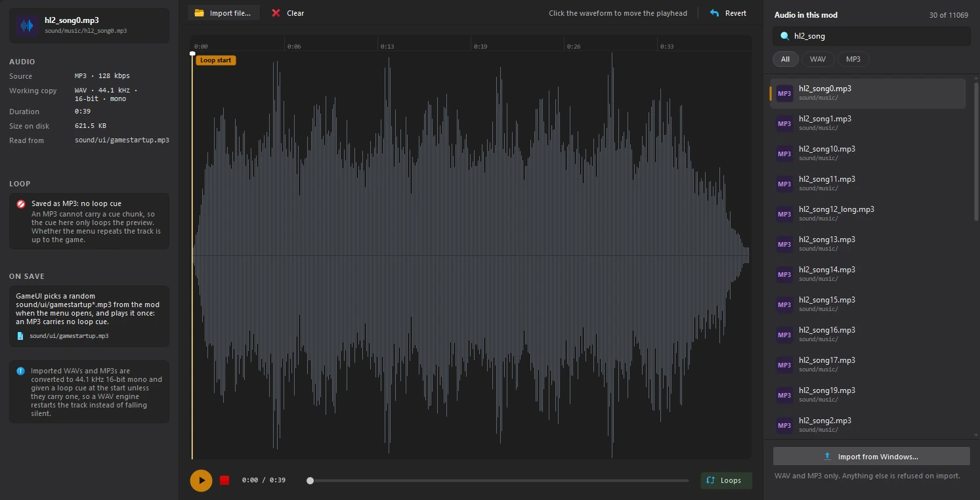Click MP3 icon beside hl2_song14.mp3
Screen dimensions: 980x500
click(x=784, y=274)
